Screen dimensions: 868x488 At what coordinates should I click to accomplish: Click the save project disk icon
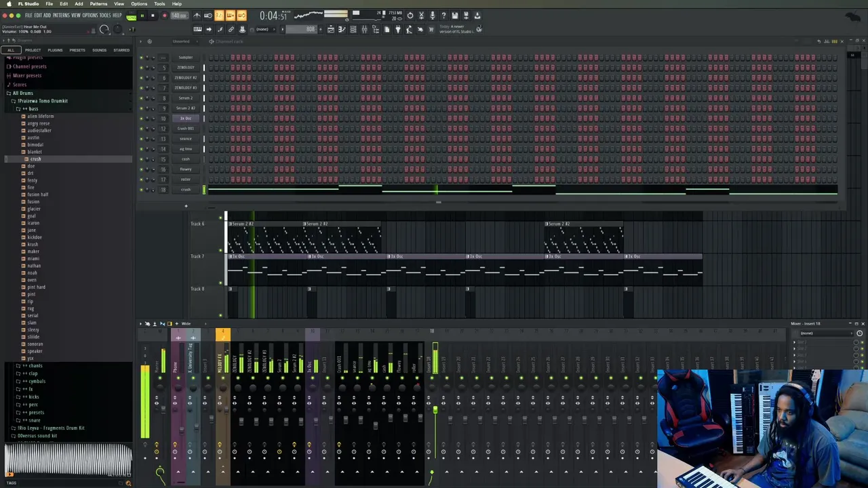[x=455, y=16]
